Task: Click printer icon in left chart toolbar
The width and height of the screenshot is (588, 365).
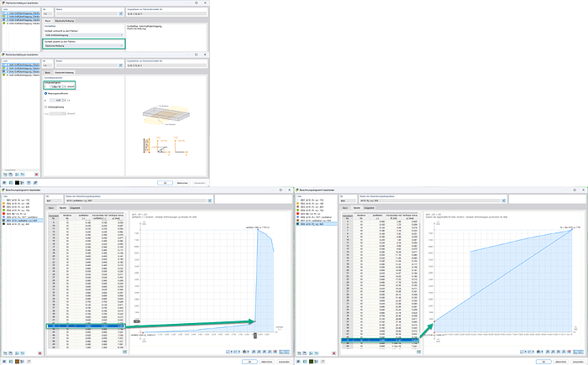Action: [x=244, y=352]
